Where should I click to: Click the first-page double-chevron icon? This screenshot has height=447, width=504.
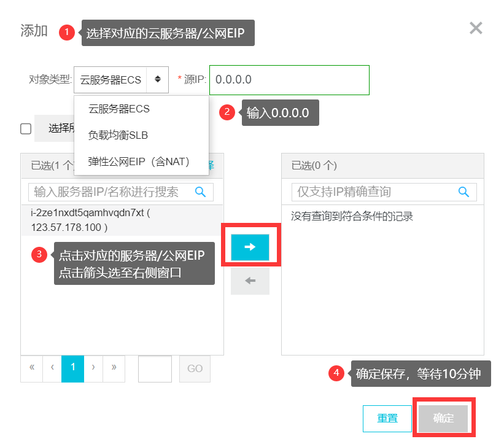click(x=31, y=368)
